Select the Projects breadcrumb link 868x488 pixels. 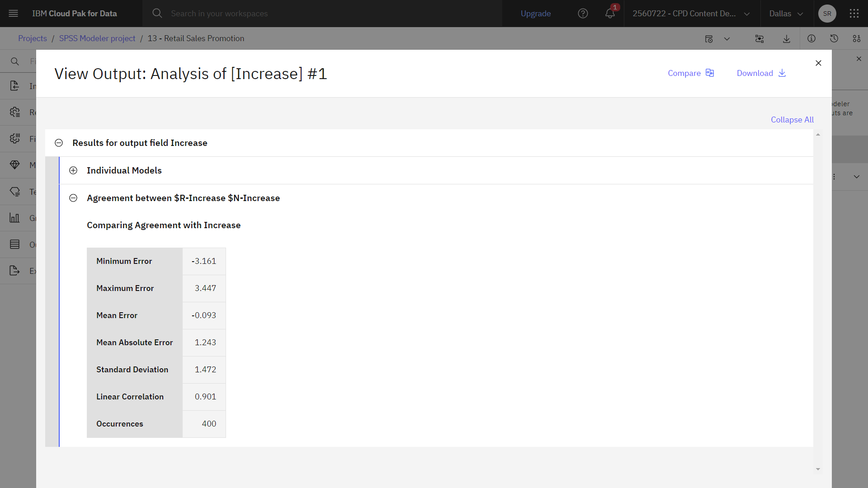(x=32, y=38)
